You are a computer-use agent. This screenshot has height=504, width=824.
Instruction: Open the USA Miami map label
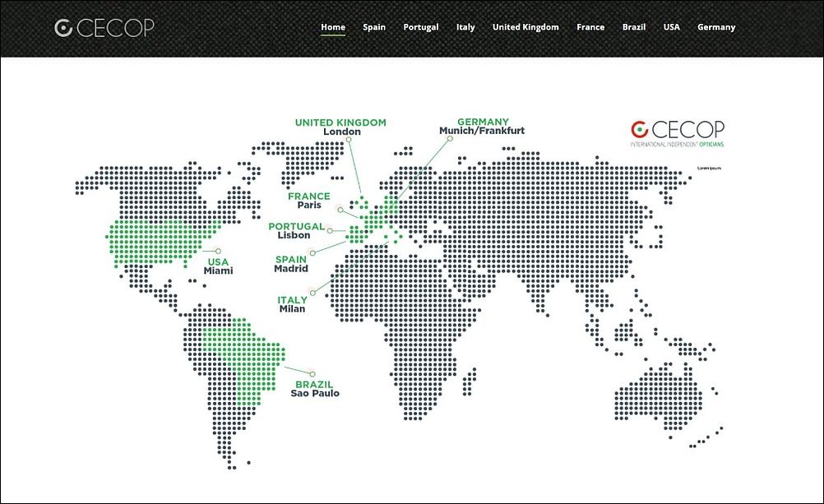pyautogui.click(x=219, y=266)
